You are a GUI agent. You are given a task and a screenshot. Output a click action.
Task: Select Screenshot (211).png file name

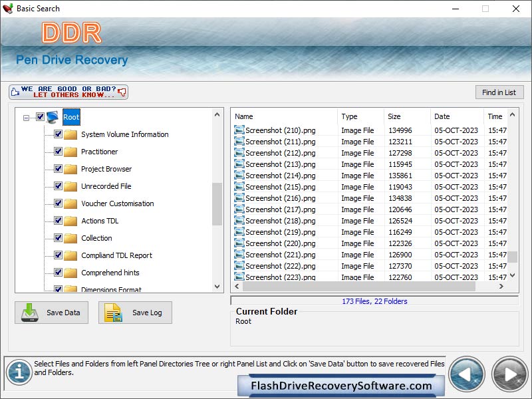click(280, 142)
